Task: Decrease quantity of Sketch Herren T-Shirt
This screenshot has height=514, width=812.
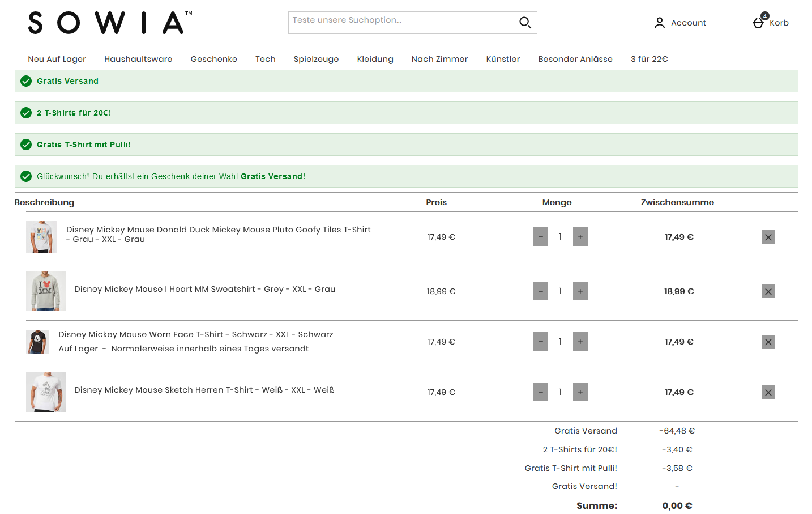Action: (540, 392)
